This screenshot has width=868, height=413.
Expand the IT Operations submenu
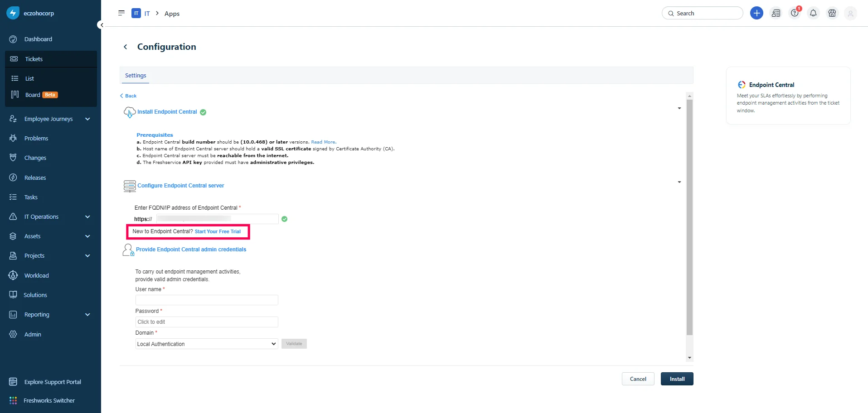tap(87, 216)
